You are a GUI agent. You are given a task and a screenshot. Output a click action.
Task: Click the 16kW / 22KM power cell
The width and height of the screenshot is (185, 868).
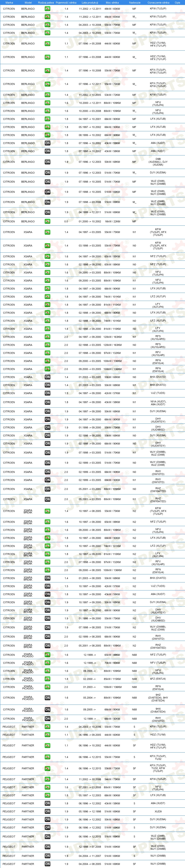click(113, 221)
